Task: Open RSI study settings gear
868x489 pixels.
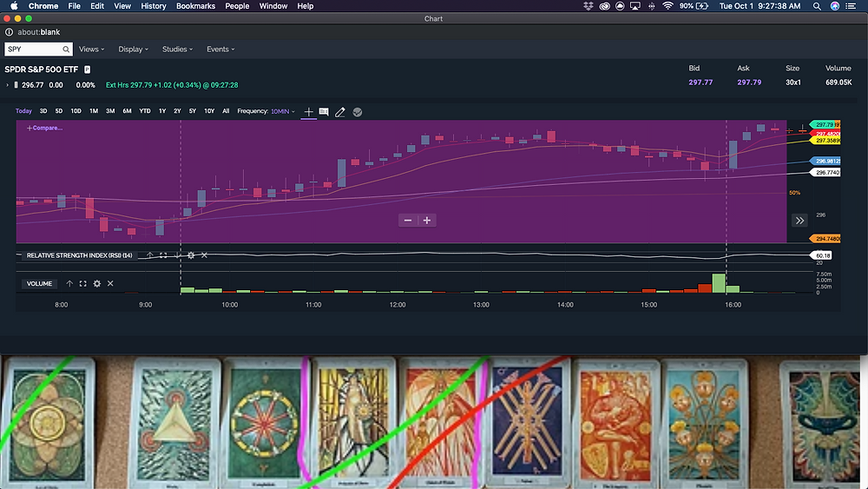Action: [x=191, y=255]
